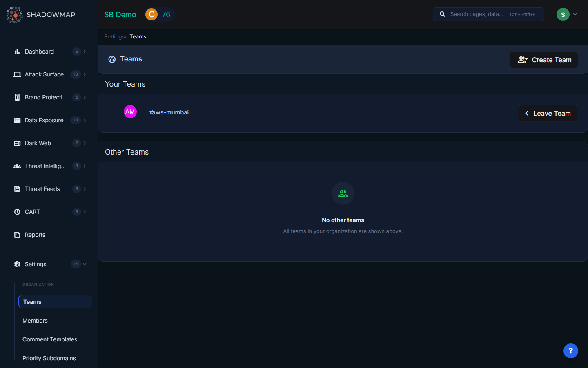This screenshot has width=588, height=368.
Task: Open the Members settings page
Action: pyautogui.click(x=35, y=321)
